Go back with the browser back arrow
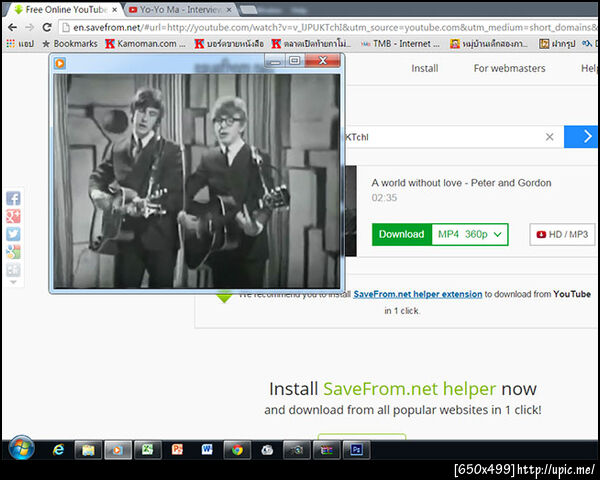Viewport: 600px width, 480px height. coord(12,27)
